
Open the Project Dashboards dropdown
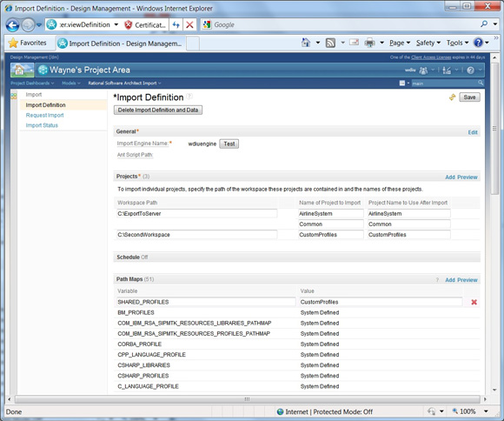point(32,83)
